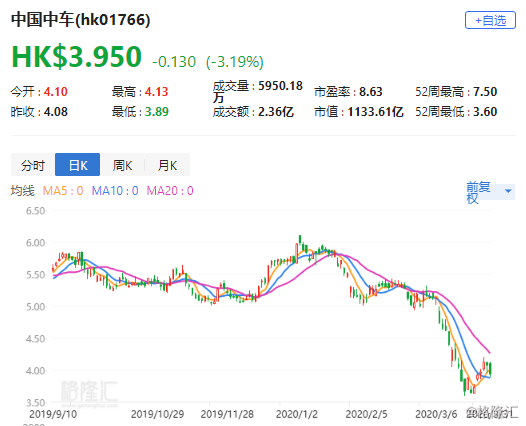Click the lowest candlestick near 3.60 in March
The width and height of the screenshot is (526, 426).
pos(465,387)
